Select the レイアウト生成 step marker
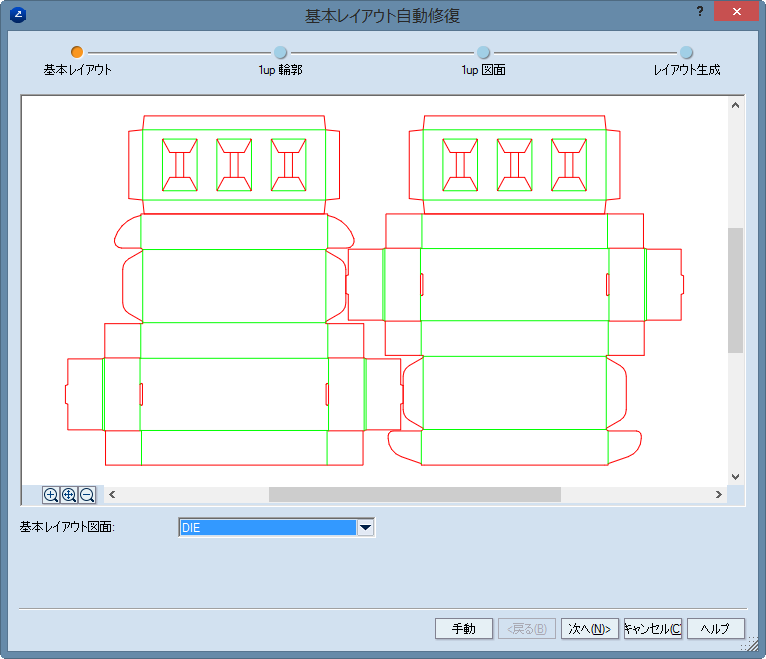 pos(686,52)
